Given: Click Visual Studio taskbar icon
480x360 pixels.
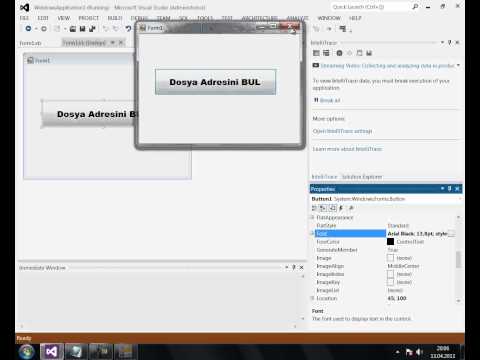Looking at the screenshot, I should pyautogui.click(x=52, y=352).
